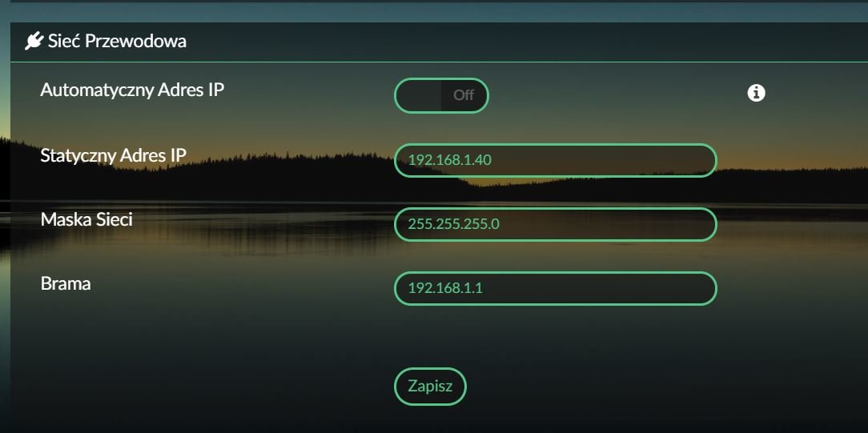Click the plug icon beside Sieć Przewodowa
The height and width of the screenshot is (433, 868).
[34, 42]
